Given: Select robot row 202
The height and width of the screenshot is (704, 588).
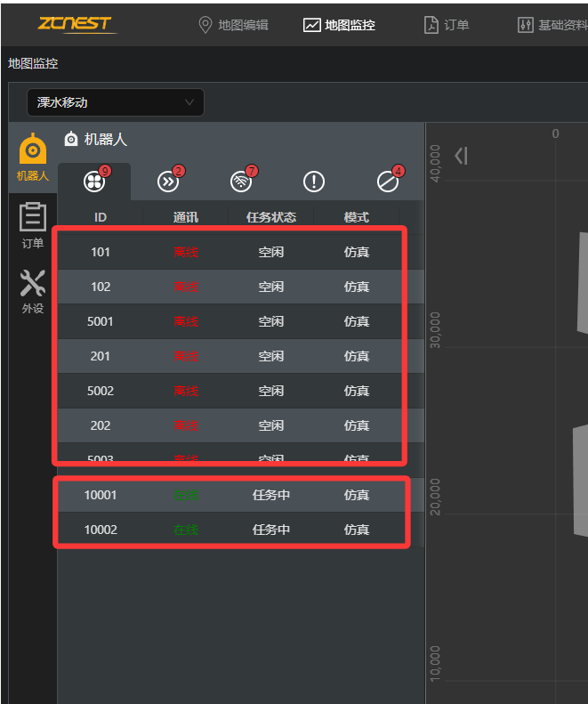Looking at the screenshot, I should point(240,425).
